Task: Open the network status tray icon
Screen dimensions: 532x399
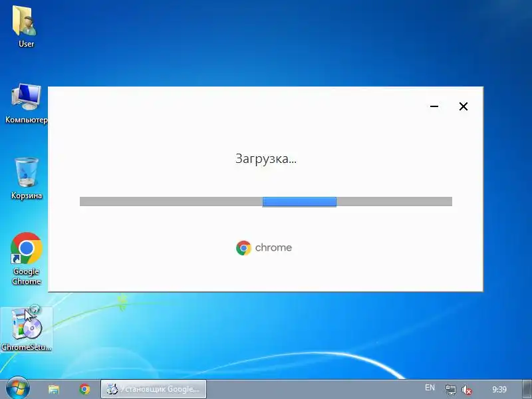Action: pyautogui.click(x=451, y=390)
